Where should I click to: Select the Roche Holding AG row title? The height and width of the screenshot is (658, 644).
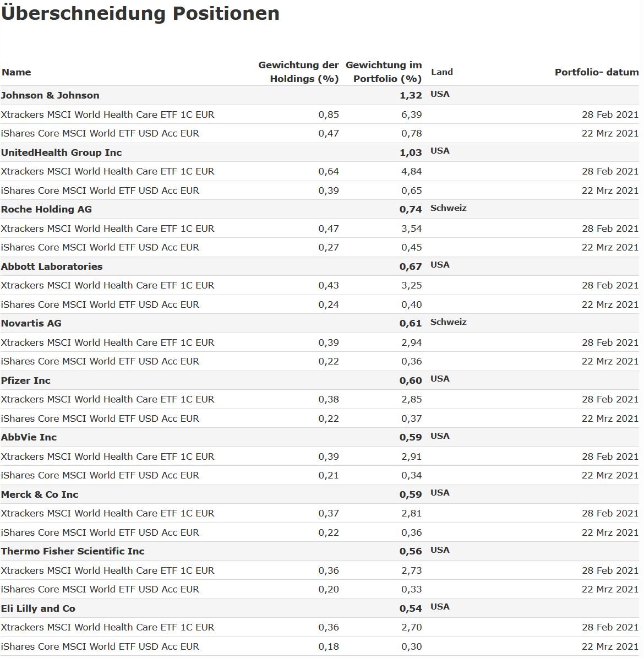click(x=46, y=209)
